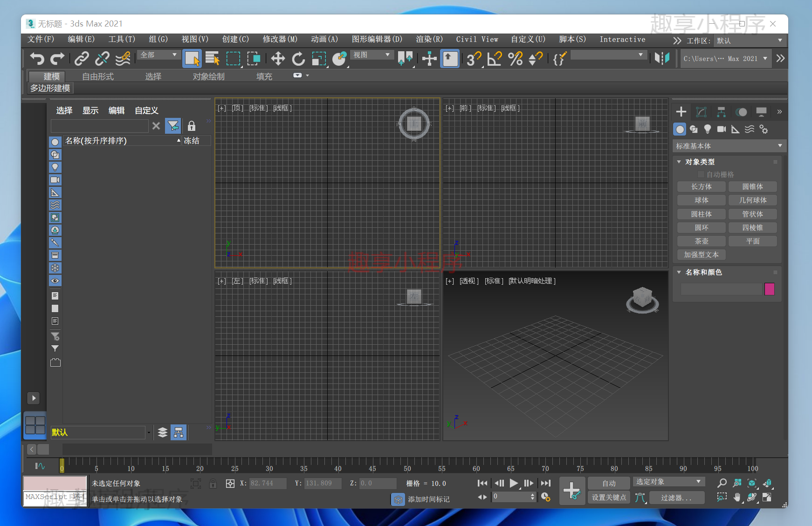Select the Shapes category icon
Image resolution: width=812 pixels, height=526 pixels.
694,130
